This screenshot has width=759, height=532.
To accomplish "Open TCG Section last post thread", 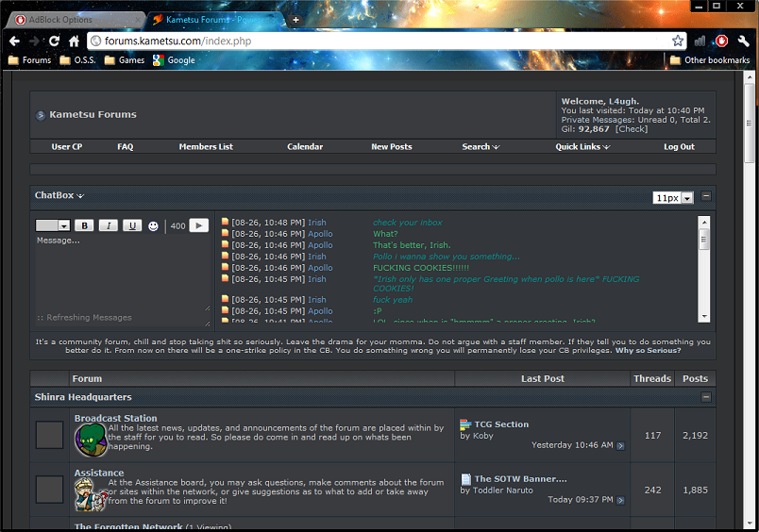I will (x=501, y=424).
